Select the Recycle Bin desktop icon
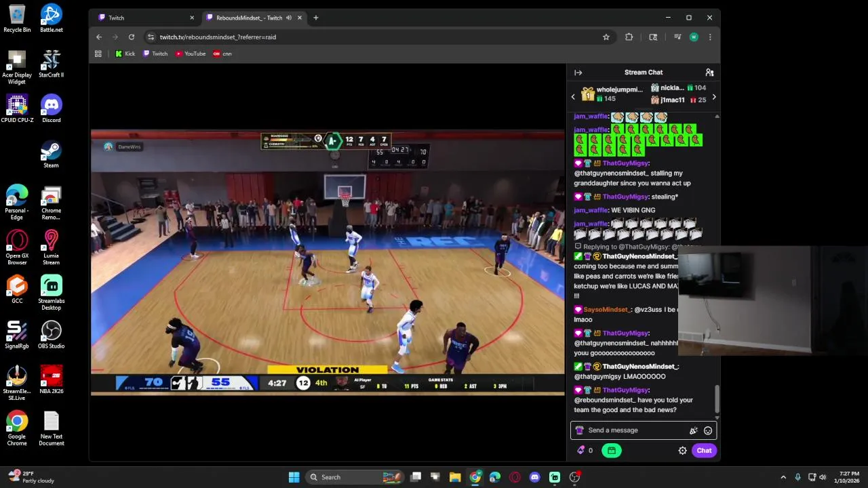868x488 pixels. tap(17, 18)
